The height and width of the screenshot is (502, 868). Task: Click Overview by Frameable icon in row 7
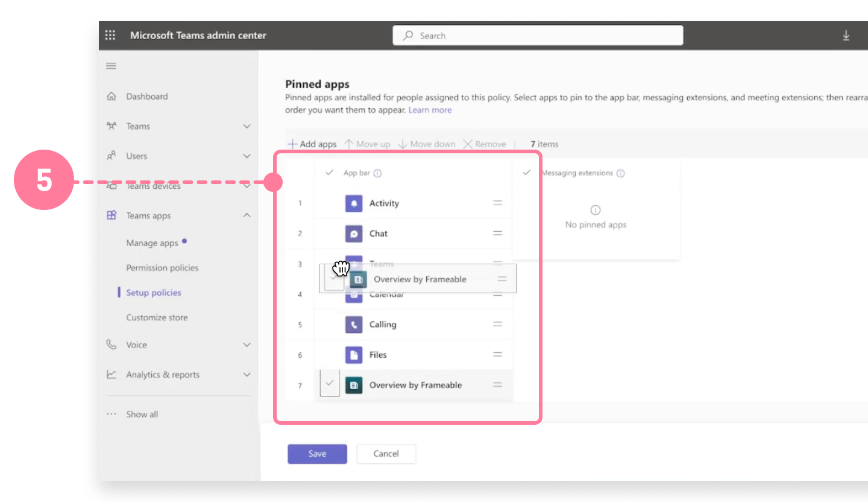354,385
